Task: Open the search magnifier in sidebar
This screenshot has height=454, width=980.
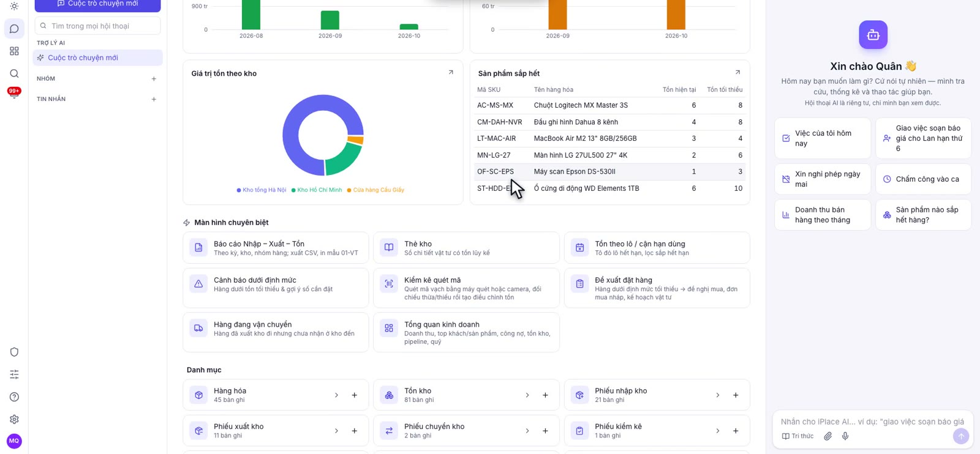Action: click(x=14, y=73)
